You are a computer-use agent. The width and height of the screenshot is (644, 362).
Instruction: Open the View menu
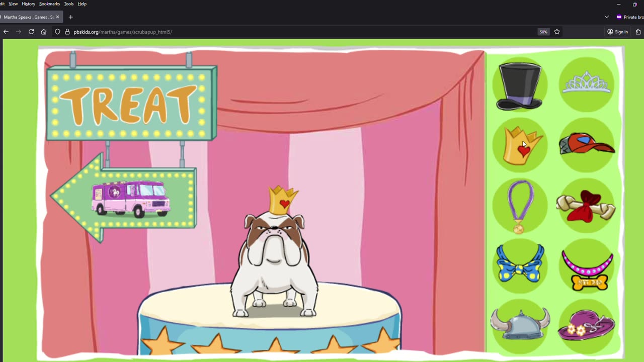[x=13, y=4]
